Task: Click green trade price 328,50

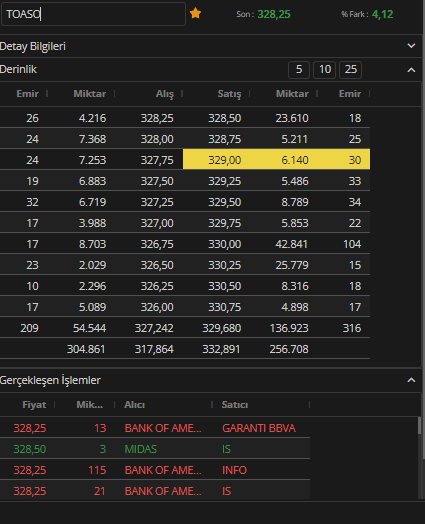Action: [x=30, y=449]
